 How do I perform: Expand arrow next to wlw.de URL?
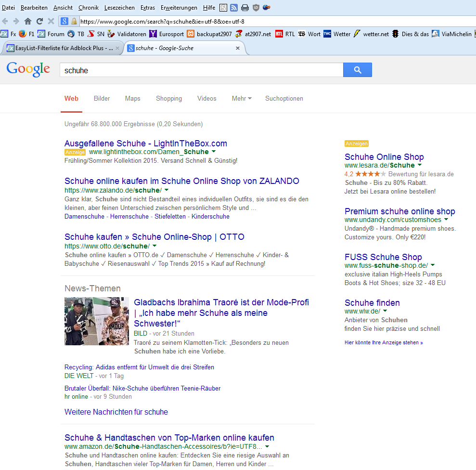tap(385, 311)
